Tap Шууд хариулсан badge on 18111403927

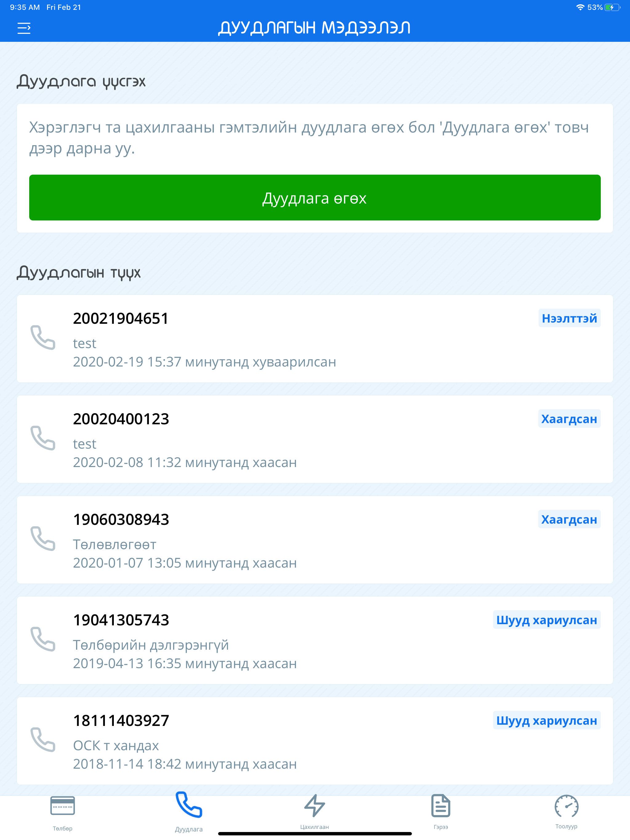(547, 720)
